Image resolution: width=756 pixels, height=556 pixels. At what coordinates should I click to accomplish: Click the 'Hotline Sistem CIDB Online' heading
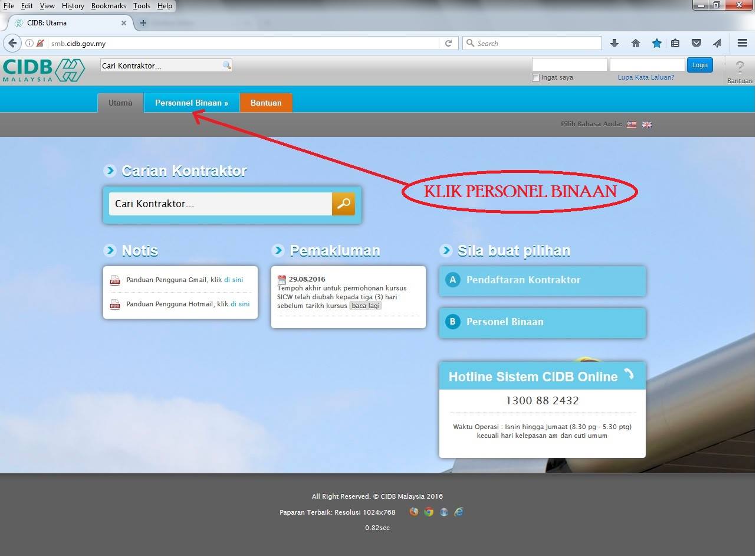(533, 377)
